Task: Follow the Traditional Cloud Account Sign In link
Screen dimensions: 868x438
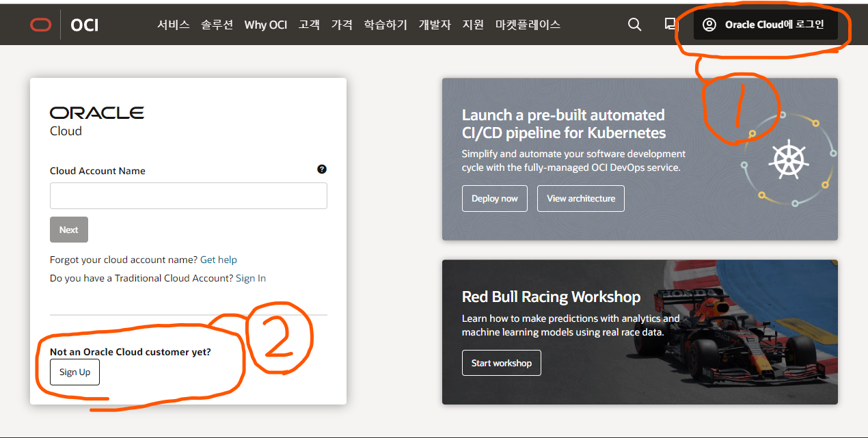Action: (251, 278)
